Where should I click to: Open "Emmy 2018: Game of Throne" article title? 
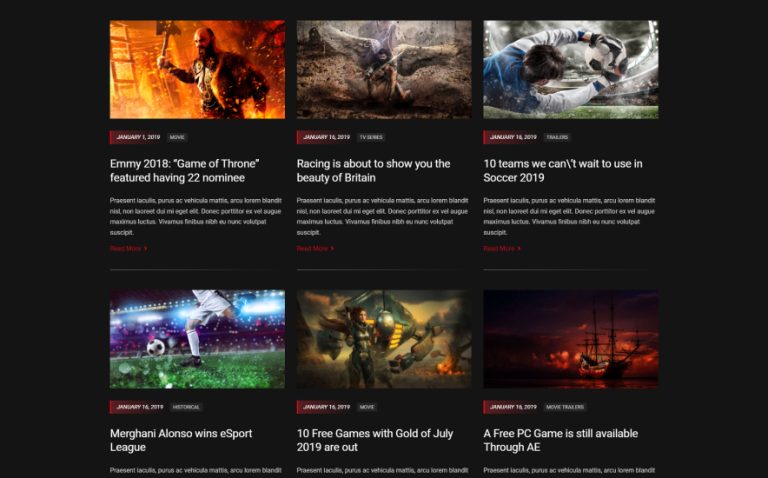coord(185,171)
